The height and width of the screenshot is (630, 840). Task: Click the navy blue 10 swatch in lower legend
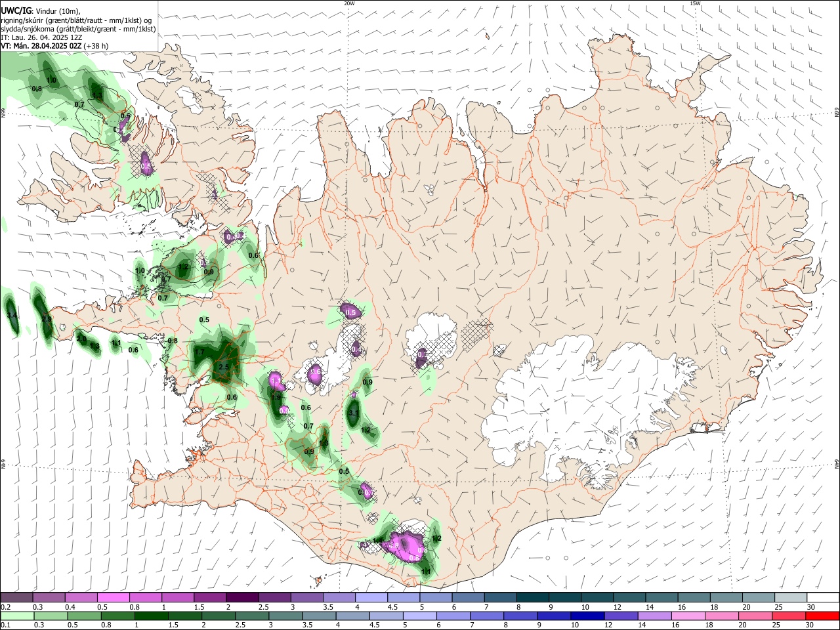click(x=587, y=616)
